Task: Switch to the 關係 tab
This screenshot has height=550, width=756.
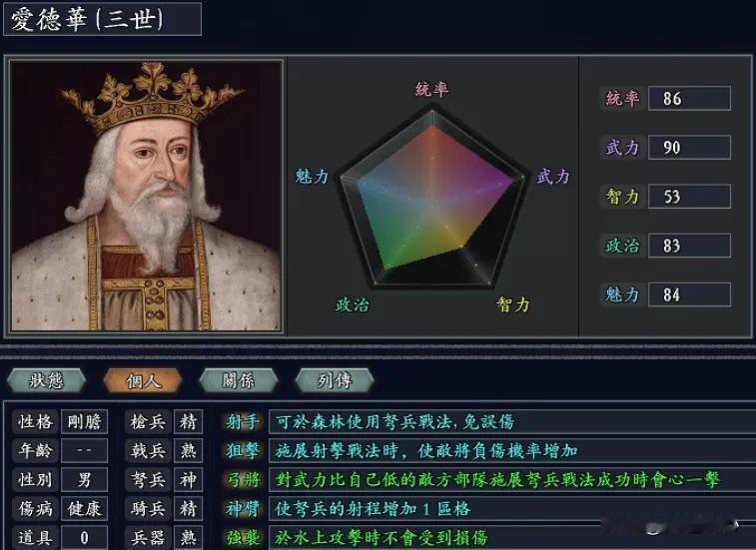Action: (x=238, y=380)
